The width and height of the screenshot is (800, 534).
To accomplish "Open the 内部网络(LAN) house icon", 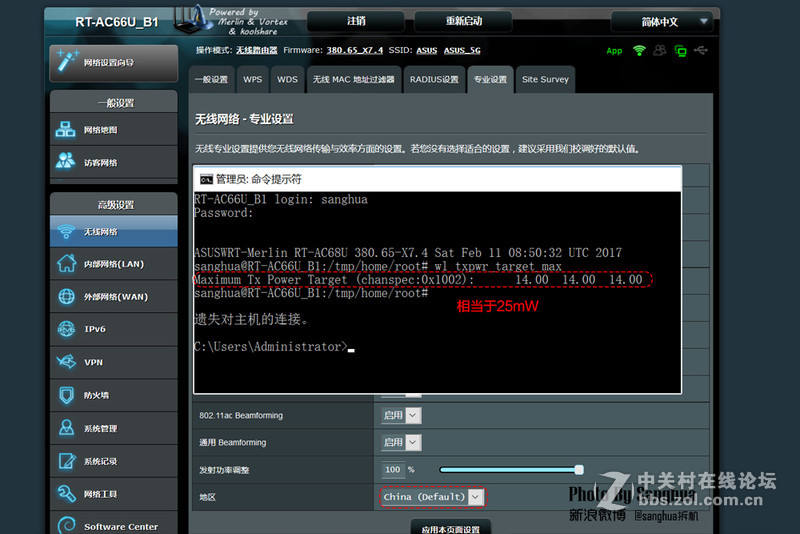I will (x=66, y=264).
